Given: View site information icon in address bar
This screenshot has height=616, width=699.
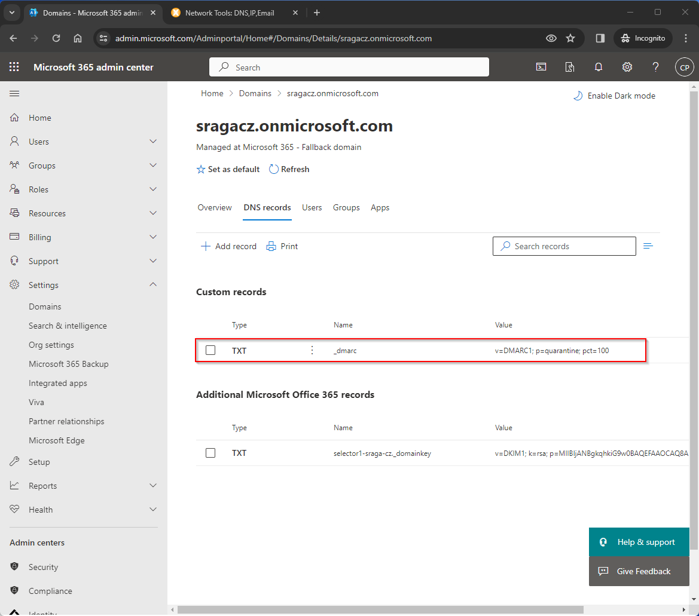Looking at the screenshot, I should pos(103,38).
